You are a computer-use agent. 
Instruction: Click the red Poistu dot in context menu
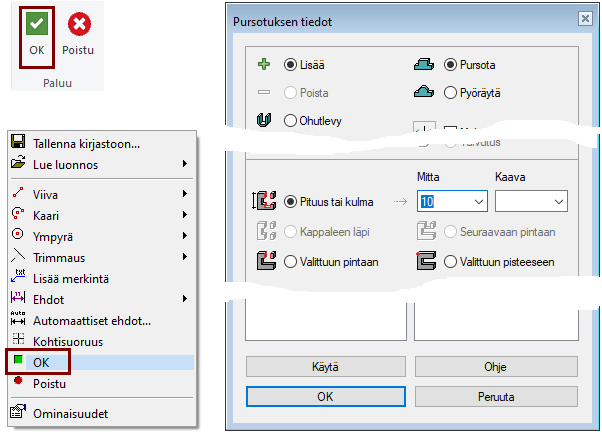click(18, 383)
